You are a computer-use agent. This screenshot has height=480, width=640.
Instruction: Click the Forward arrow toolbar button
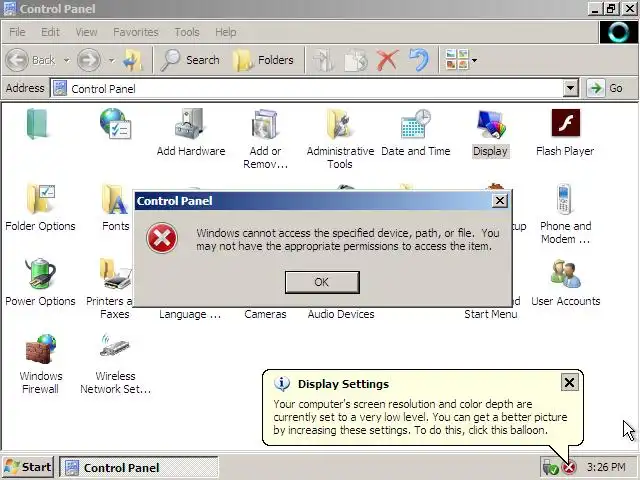coord(89,60)
